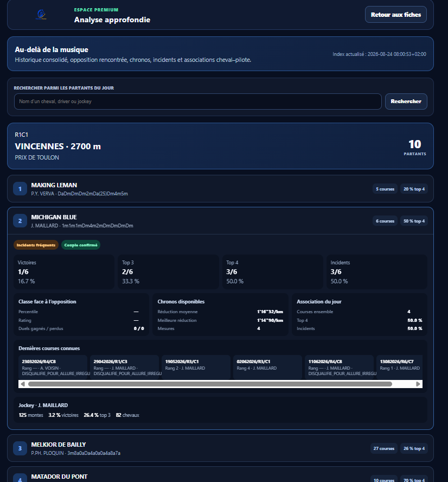
Task: Click the '20 % top 4' badge
Action: [x=414, y=189]
